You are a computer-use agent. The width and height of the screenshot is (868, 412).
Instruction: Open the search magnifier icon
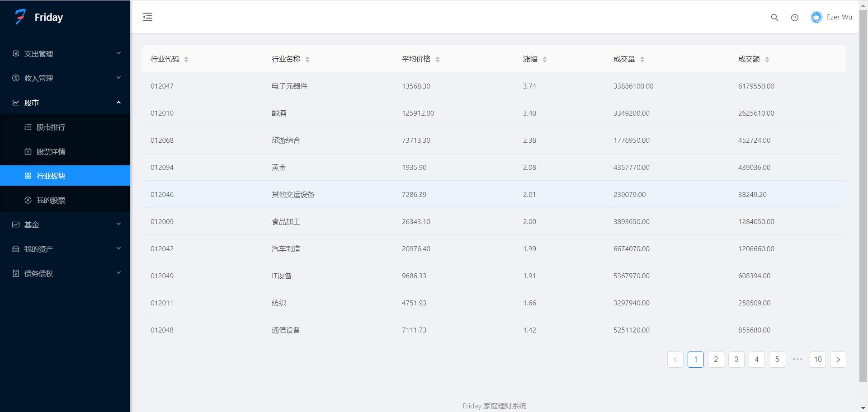(774, 18)
